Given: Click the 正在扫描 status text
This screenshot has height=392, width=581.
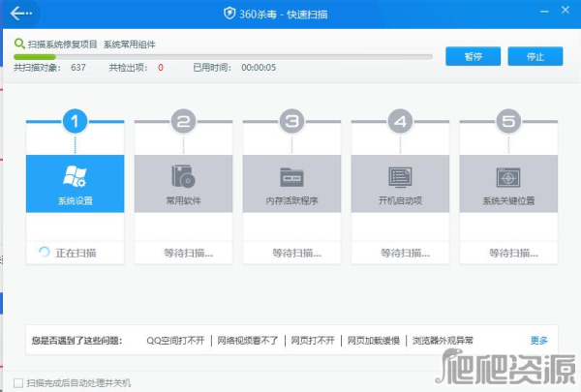Looking at the screenshot, I should click(76, 253).
